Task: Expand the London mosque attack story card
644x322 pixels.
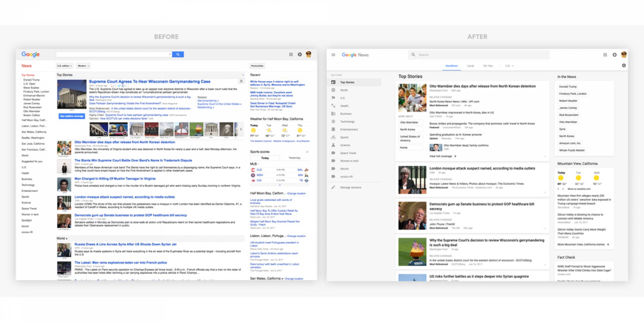Action: click(x=545, y=192)
